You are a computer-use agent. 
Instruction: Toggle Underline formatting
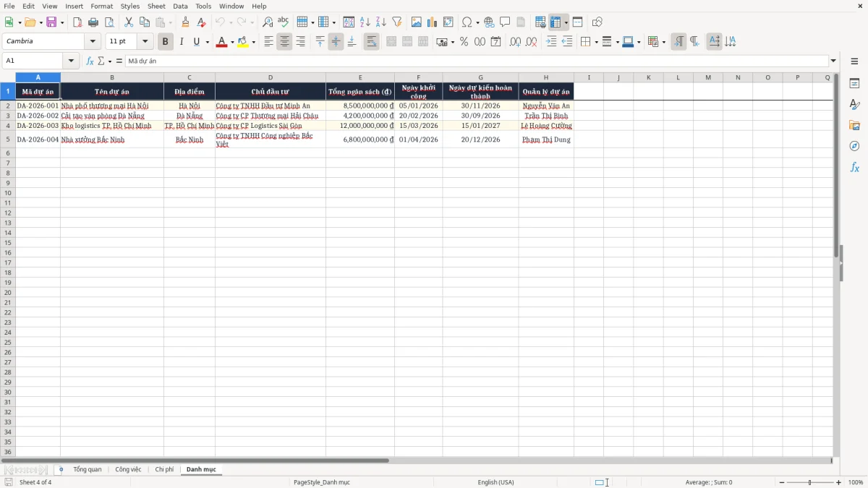click(196, 42)
